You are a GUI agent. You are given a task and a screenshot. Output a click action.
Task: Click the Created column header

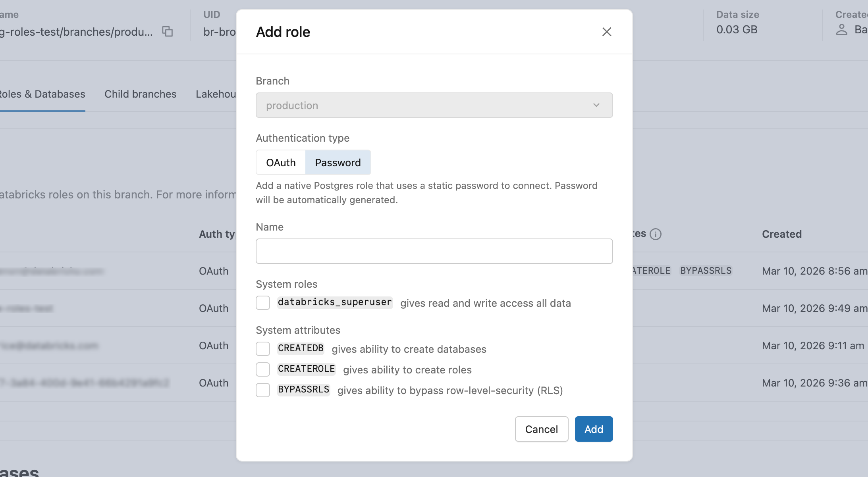(781, 234)
